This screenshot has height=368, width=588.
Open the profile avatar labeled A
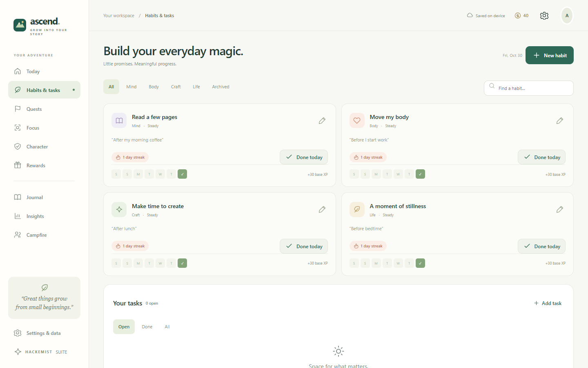(x=567, y=16)
